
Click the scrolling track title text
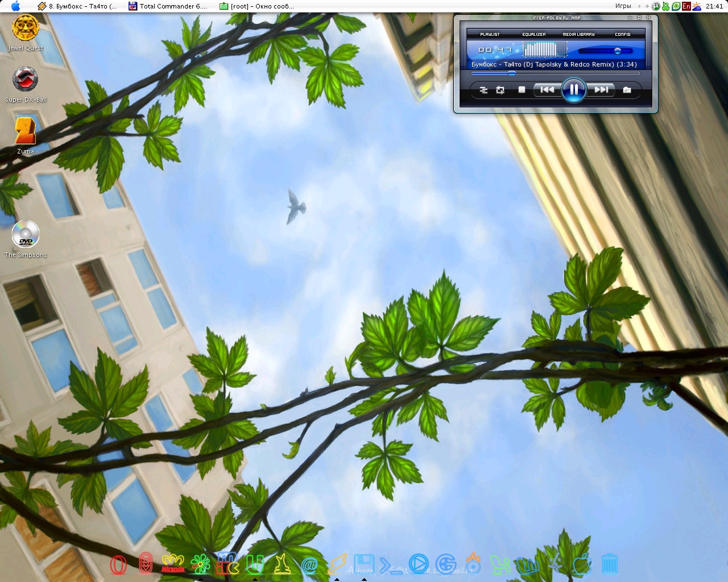554,64
